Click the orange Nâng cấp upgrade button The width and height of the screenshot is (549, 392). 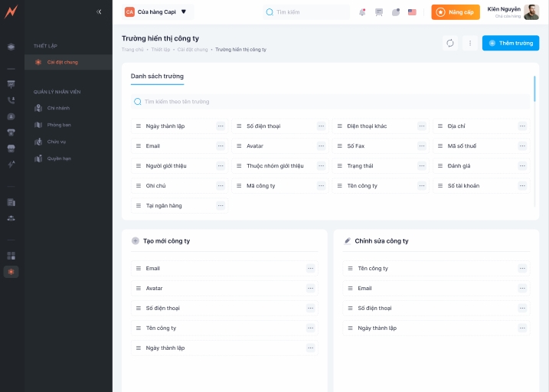pyautogui.click(x=456, y=12)
